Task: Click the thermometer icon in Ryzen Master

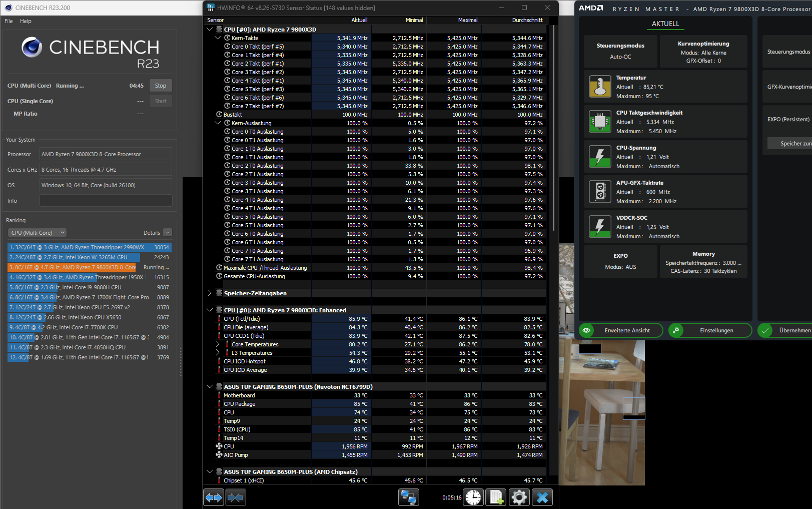Action: point(600,86)
